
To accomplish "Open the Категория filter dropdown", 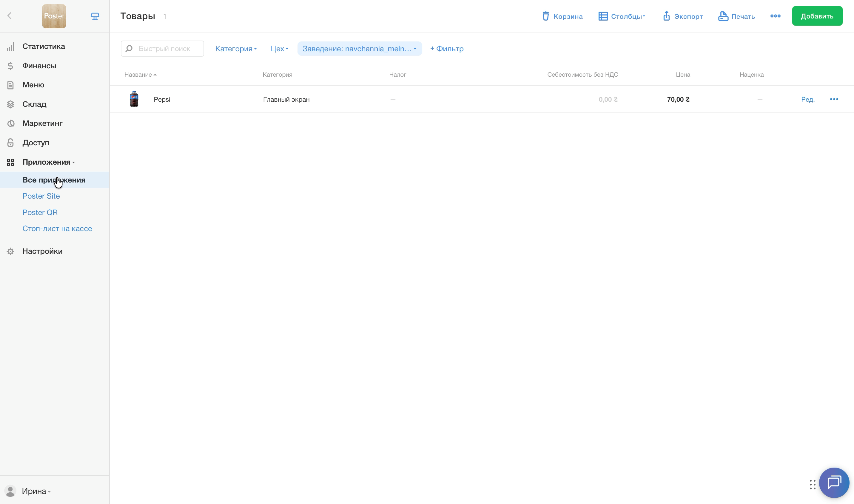I will point(235,49).
